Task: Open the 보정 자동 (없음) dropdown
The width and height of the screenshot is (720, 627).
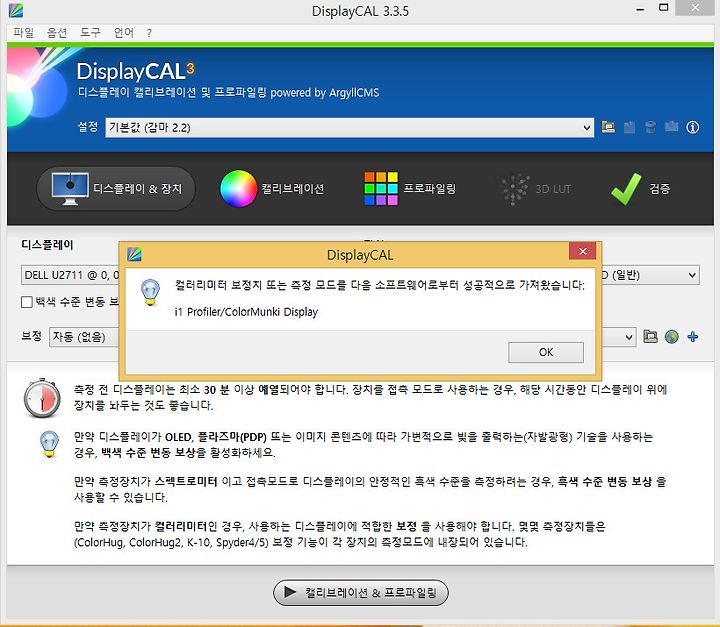Action: click(x=83, y=337)
